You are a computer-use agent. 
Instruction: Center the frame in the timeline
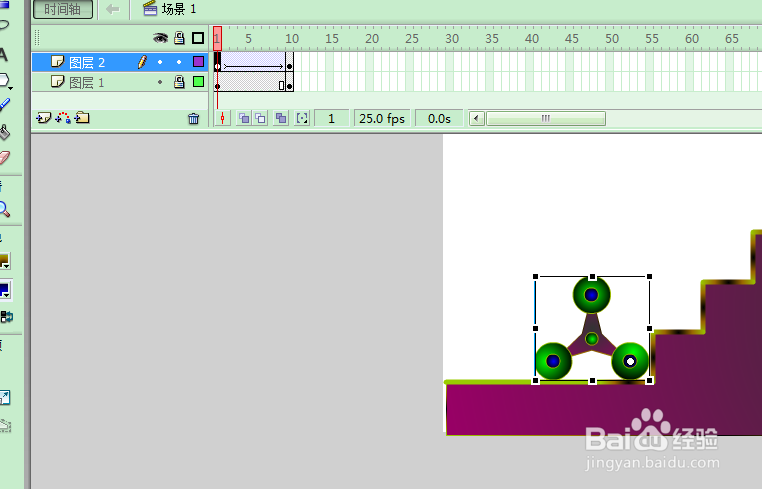223,119
